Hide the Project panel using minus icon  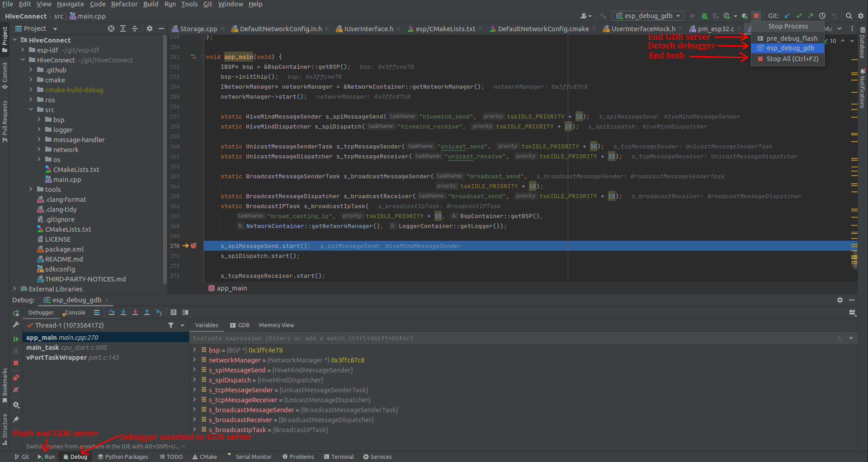161,29
